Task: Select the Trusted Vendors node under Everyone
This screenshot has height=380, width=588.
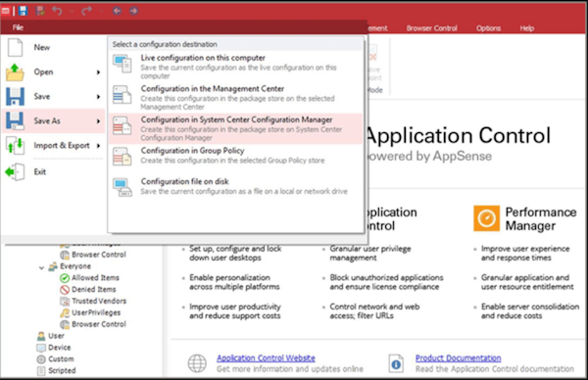Action: point(93,301)
